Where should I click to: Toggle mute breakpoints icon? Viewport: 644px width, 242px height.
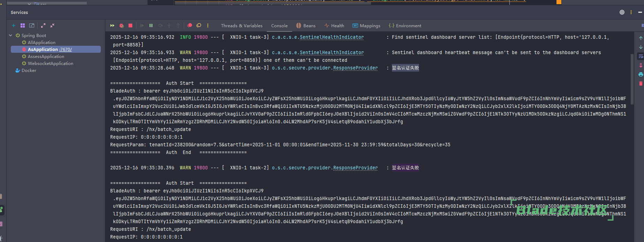(199, 25)
